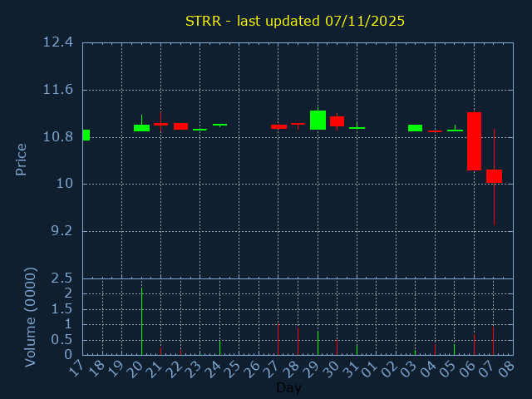Click the Volume (0000) axis title
The width and height of the screenshot is (532, 399).
[x=31, y=317]
